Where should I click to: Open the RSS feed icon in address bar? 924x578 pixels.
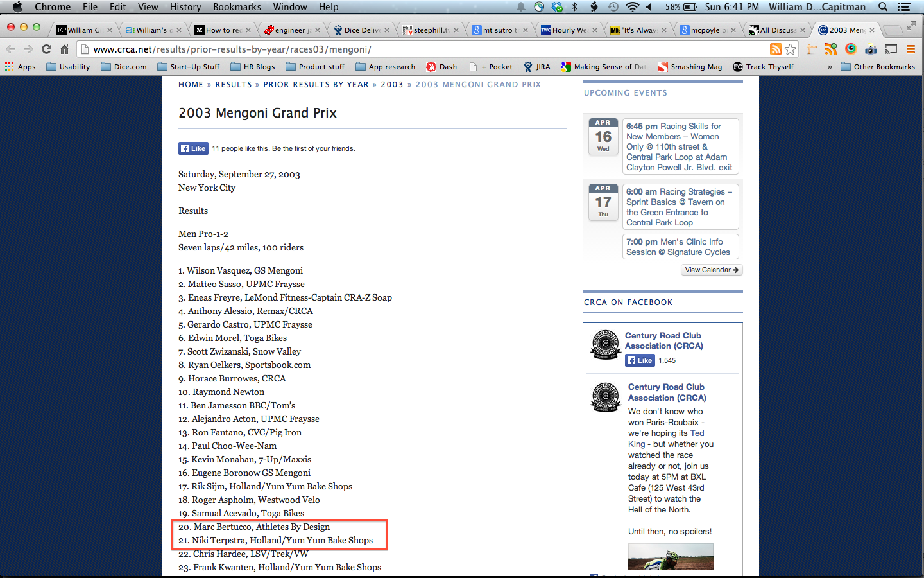[x=776, y=49]
